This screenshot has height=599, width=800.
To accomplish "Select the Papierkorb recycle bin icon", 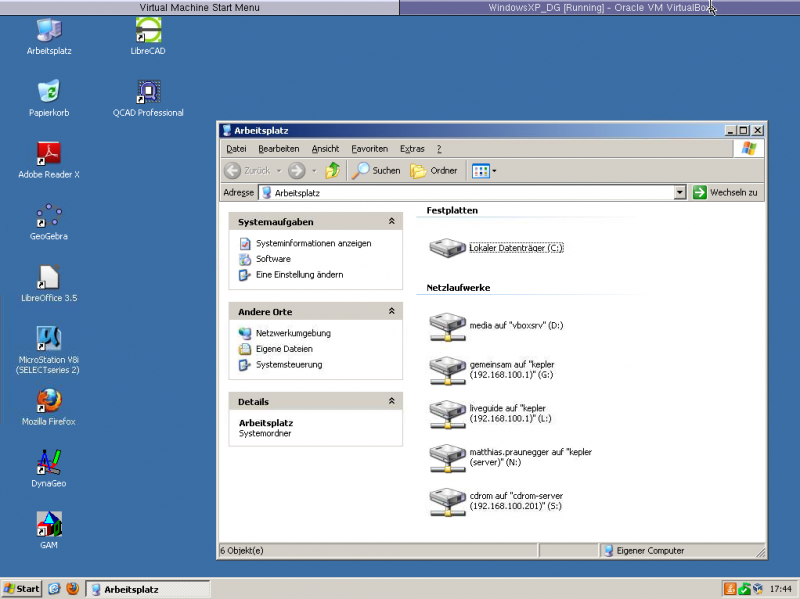I will (49, 98).
